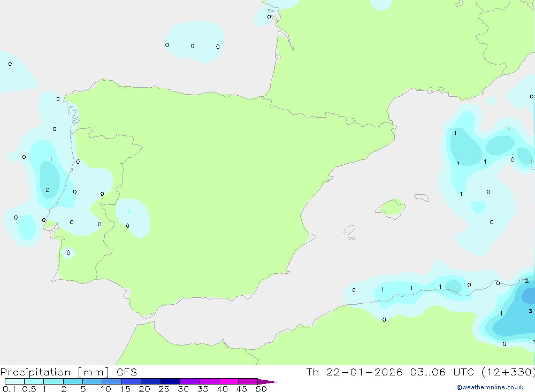The height and width of the screenshot is (392, 535).
Task: Open the weatheronline.co.uk copyright link
Action: click(x=490, y=387)
